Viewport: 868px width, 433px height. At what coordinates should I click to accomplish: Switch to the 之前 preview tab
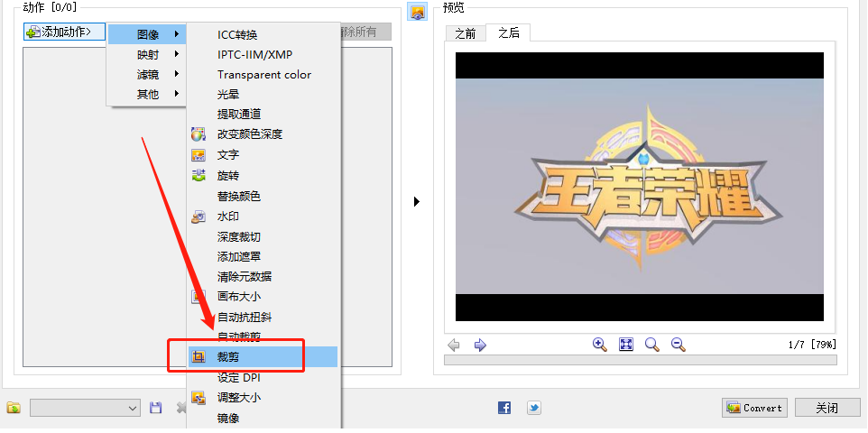[x=465, y=33]
